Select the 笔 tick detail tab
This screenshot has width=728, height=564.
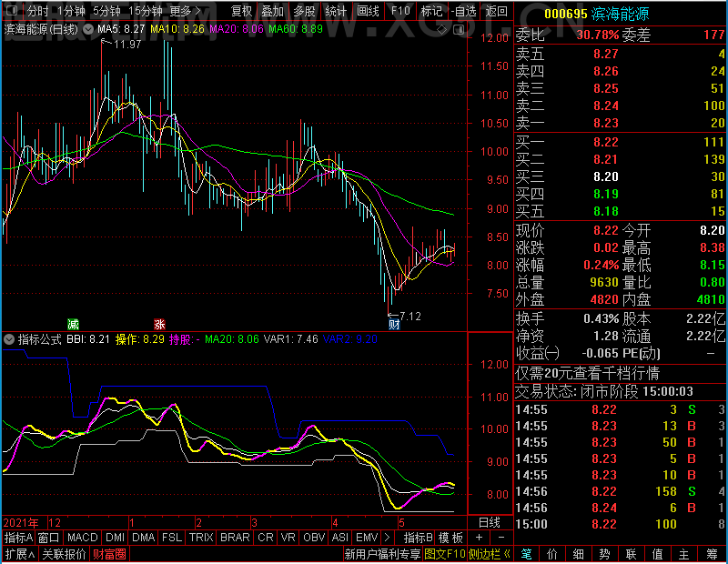[526, 554]
